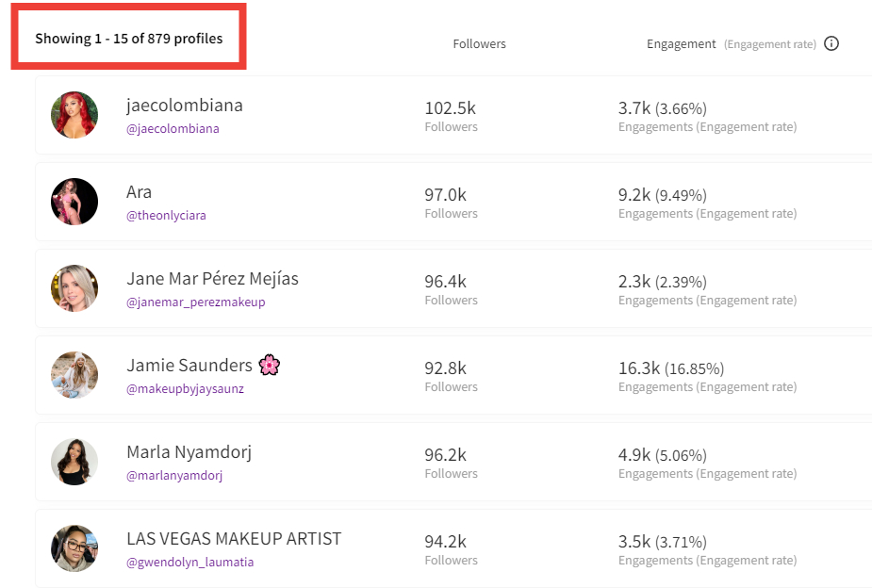Click the @marlanyamdorj handle link

coord(174,476)
